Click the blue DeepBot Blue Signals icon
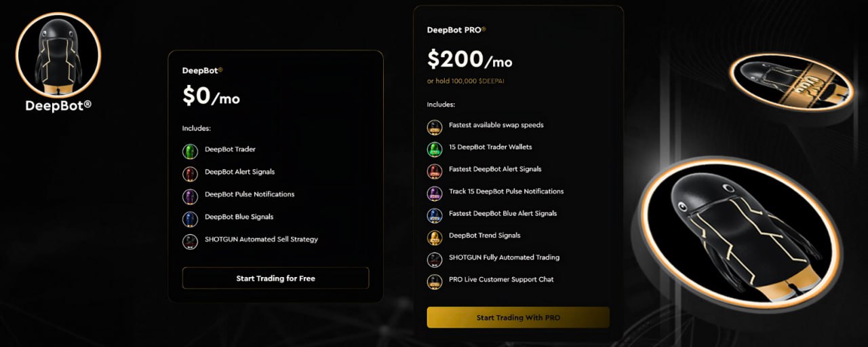Image resolution: width=868 pixels, height=347 pixels. tap(190, 219)
